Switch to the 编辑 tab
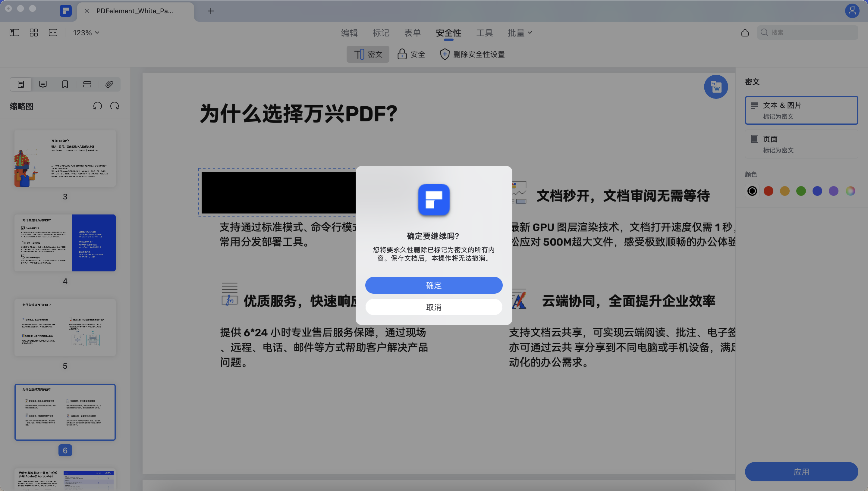The width and height of the screenshot is (868, 491). [x=349, y=33]
